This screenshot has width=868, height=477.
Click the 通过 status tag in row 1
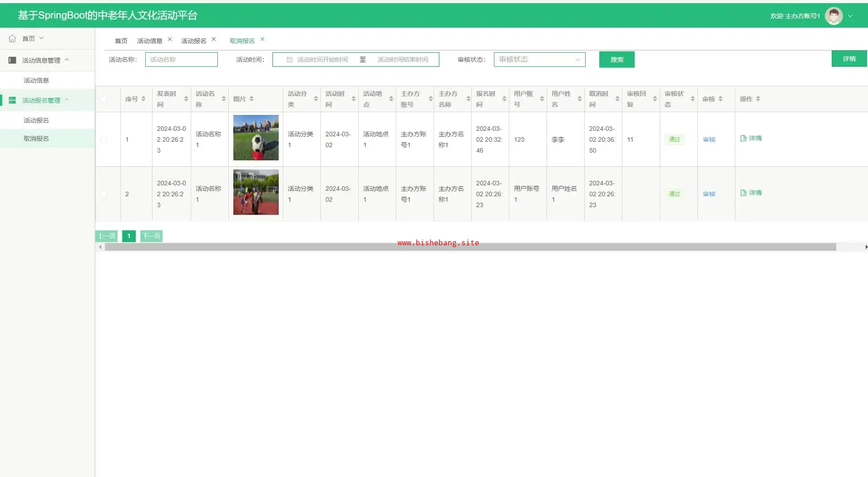point(674,139)
